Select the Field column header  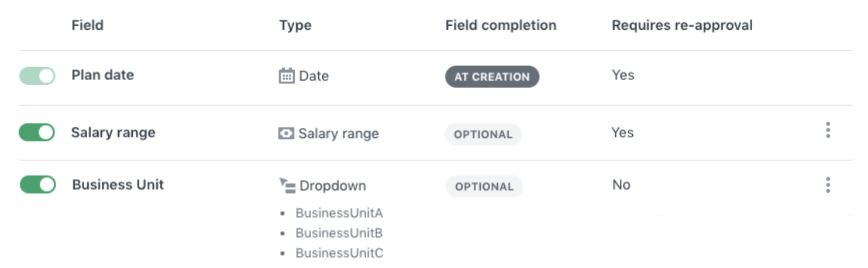(x=88, y=25)
